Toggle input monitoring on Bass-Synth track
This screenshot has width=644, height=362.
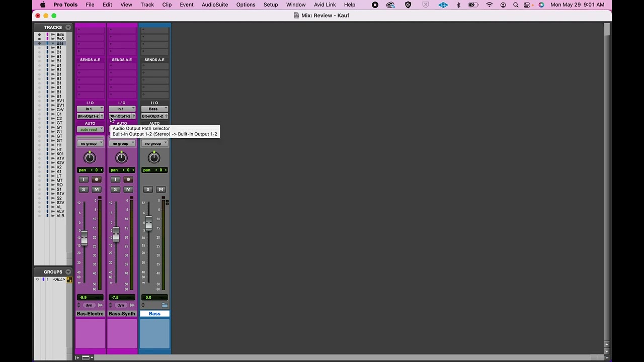(x=115, y=179)
